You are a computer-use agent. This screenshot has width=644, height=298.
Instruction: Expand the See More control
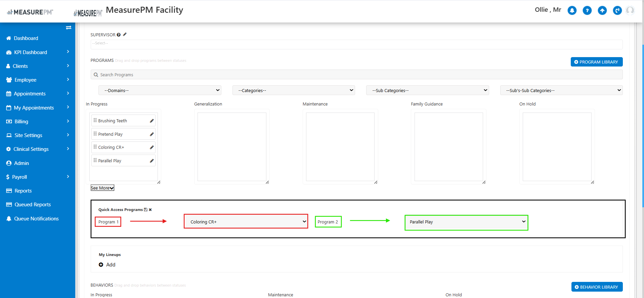(x=102, y=188)
